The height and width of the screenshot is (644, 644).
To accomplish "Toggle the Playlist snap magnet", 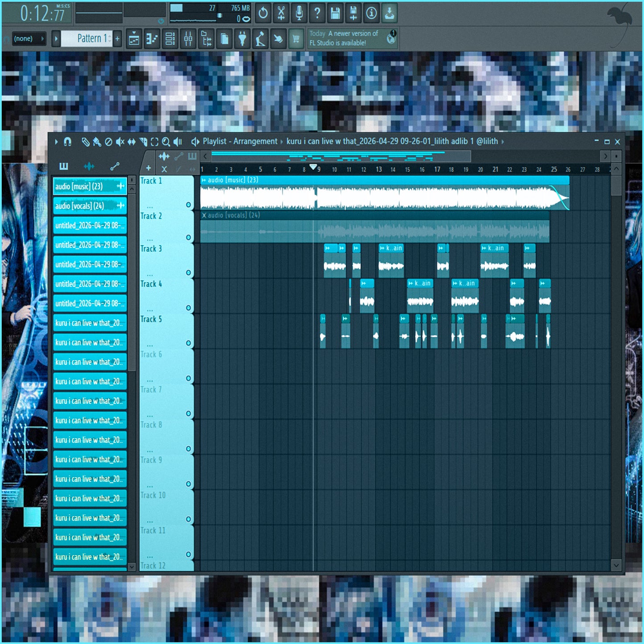I will point(68,142).
